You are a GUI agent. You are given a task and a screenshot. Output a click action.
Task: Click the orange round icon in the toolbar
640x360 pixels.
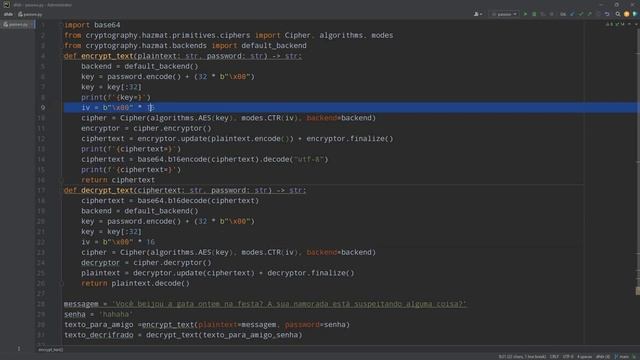627,14
